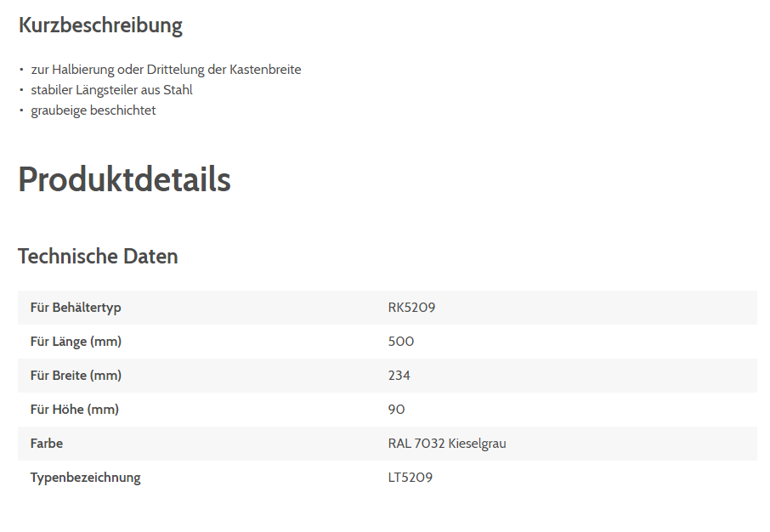Screen dimensions: 770x532
Task: Click the 'Für Höhe (mm)' label
Action: 75,410
